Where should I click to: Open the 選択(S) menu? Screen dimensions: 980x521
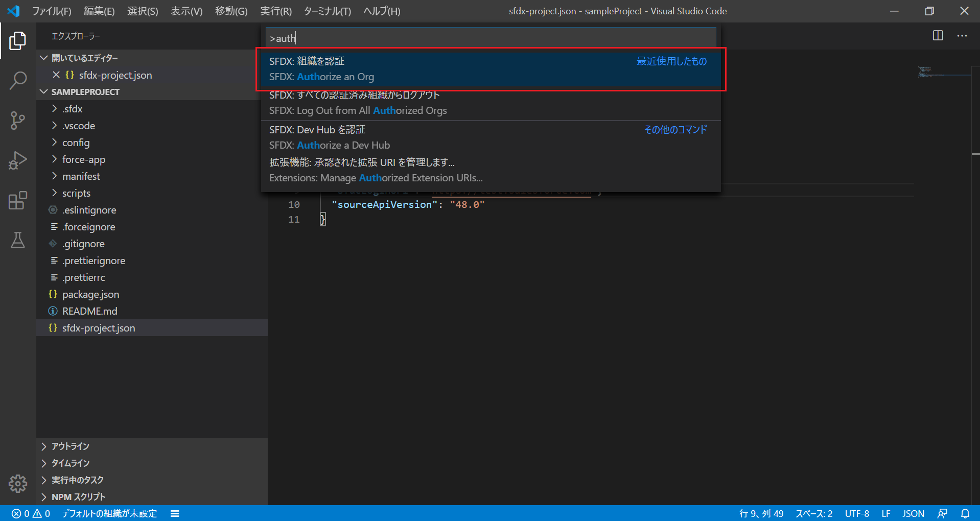[x=143, y=11]
